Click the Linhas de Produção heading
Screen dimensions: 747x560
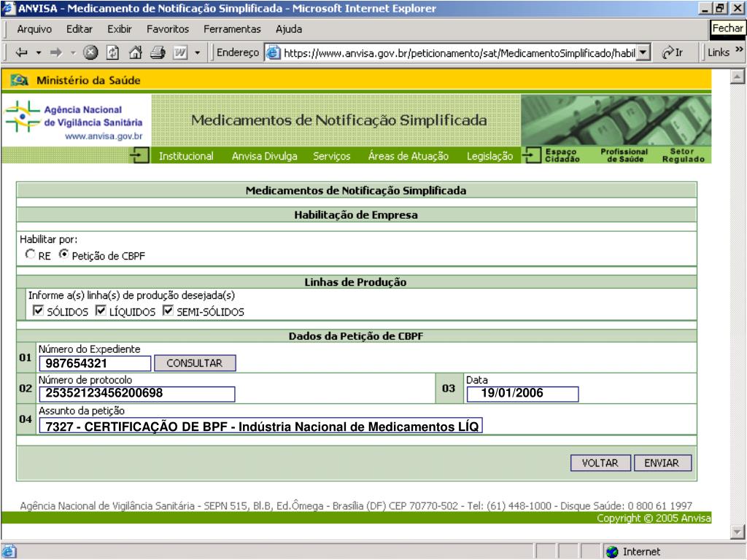click(355, 282)
